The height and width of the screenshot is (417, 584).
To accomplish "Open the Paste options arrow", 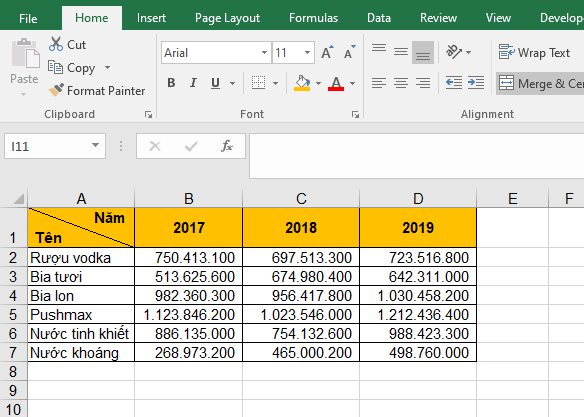I will [x=23, y=95].
